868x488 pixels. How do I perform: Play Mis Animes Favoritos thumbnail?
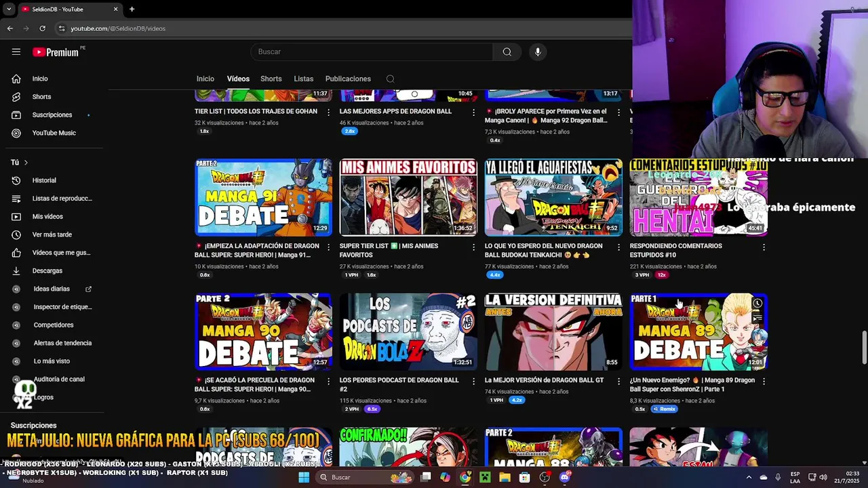click(408, 198)
